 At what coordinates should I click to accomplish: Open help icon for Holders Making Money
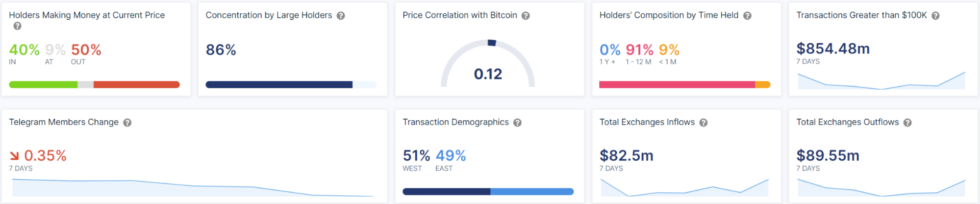pos(17,26)
